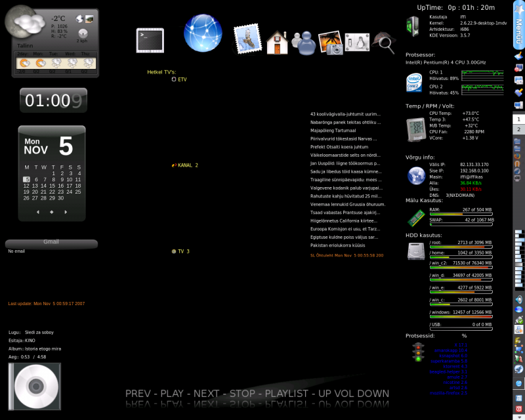Click the landscape picture icon in weather widget
The width and height of the screenshot is (525, 420).
tap(89, 19)
